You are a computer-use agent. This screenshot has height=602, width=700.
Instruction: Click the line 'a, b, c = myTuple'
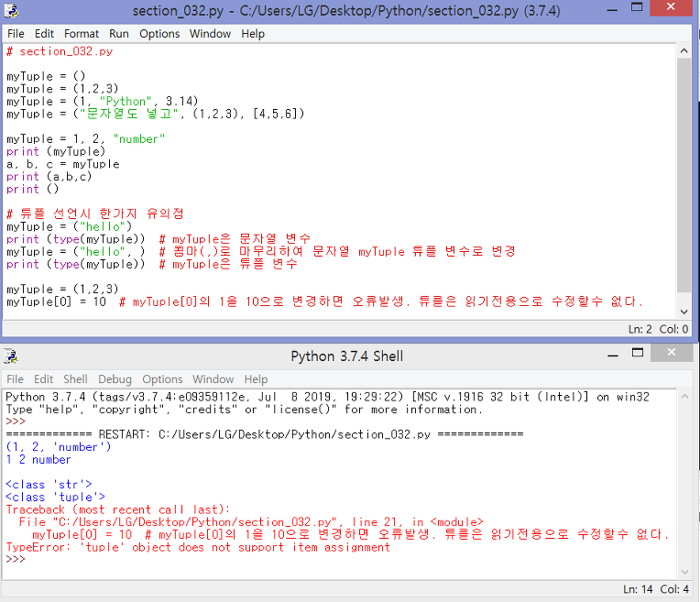click(63, 164)
